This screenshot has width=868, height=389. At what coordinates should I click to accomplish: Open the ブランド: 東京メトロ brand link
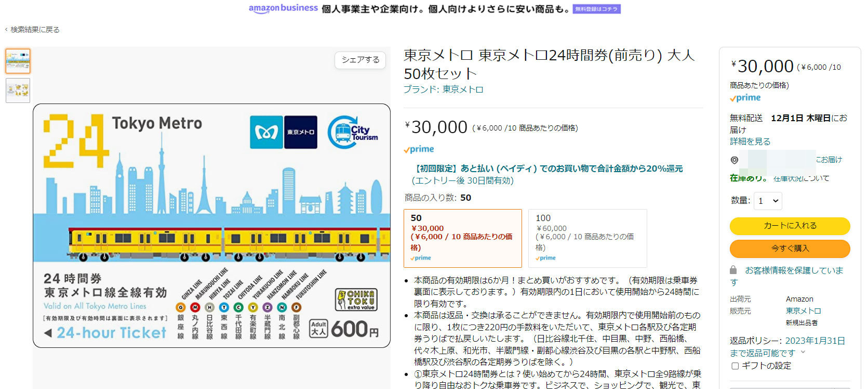tap(444, 89)
